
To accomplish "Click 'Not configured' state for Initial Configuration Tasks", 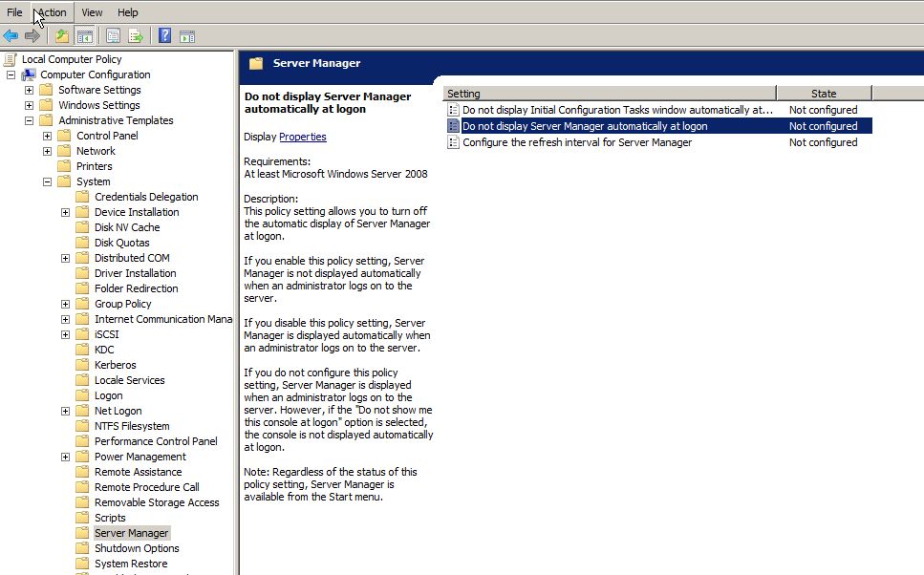I will pos(824,110).
